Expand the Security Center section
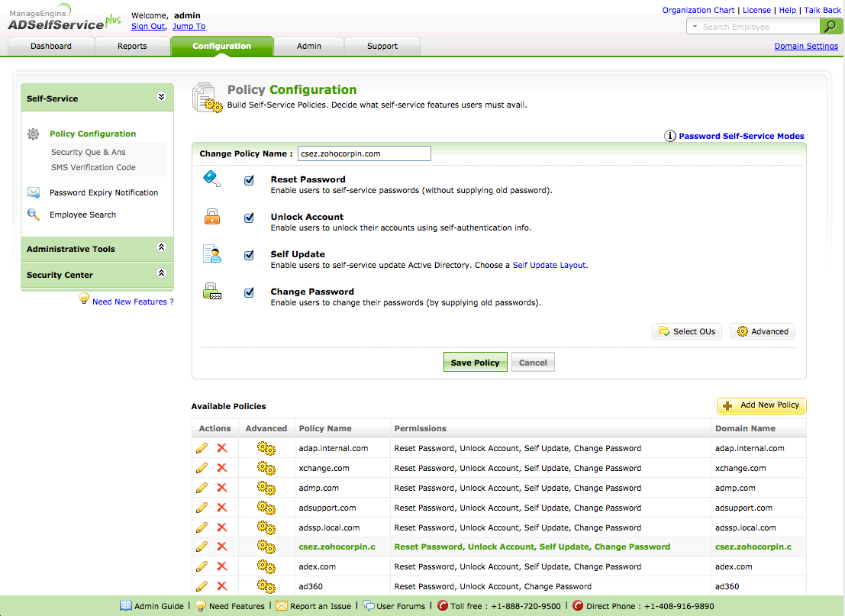845x616 pixels. point(161,273)
